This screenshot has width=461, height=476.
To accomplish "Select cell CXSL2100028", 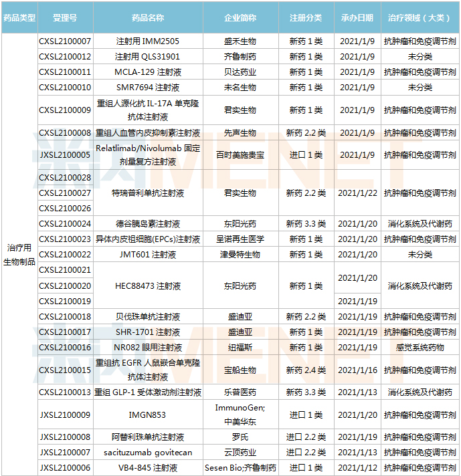I will pos(66,177).
